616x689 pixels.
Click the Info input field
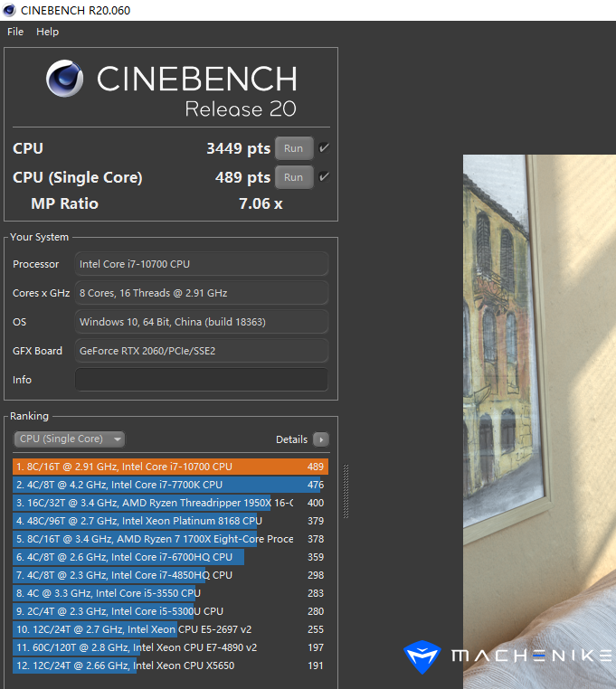click(202, 380)
